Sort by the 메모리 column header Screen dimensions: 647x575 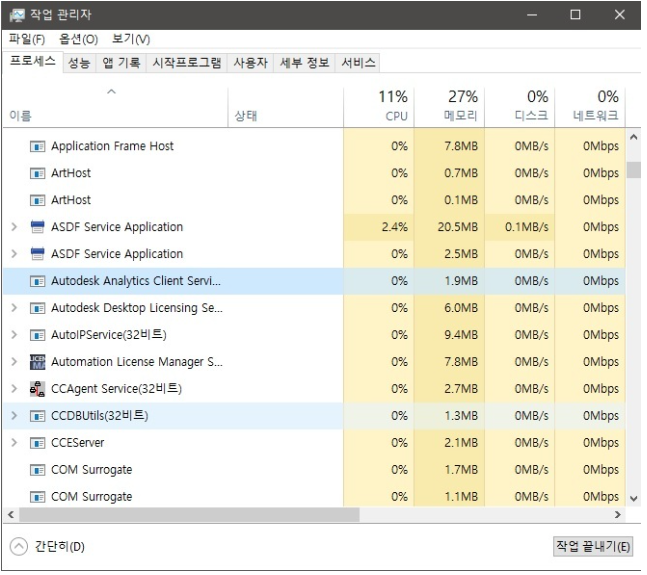tap(450, 107)
